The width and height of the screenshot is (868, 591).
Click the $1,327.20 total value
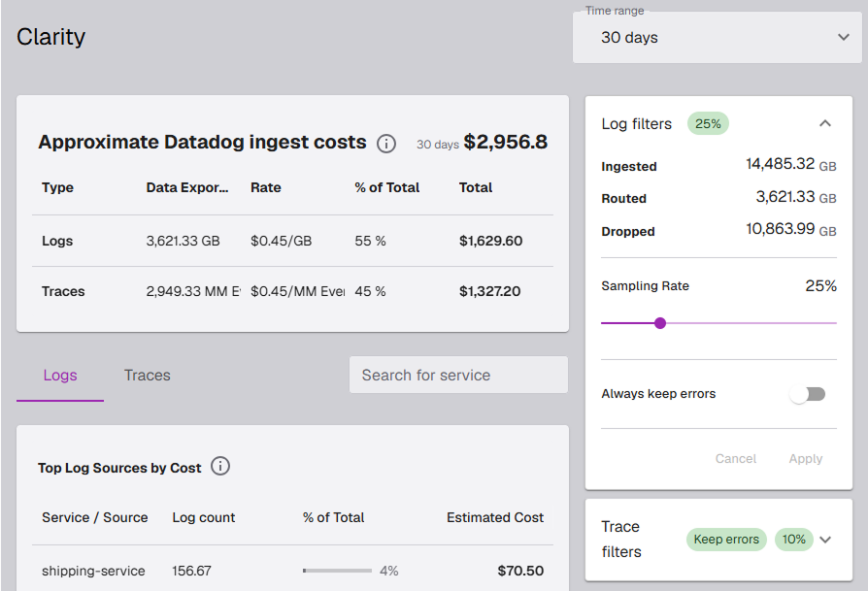tap(490, 292)
